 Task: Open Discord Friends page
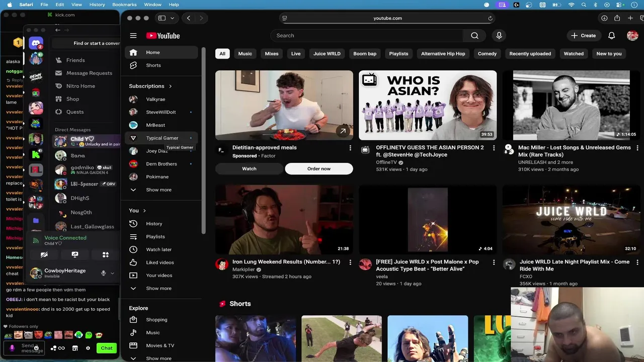[84, 60]
